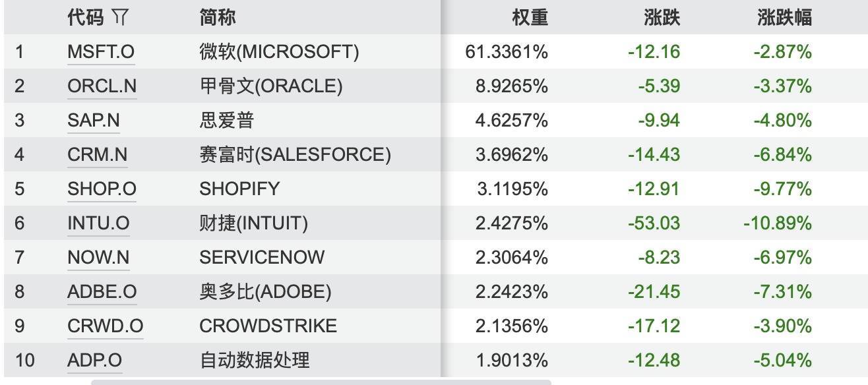
Task: Select the 赛富时(SALESFORCE) name cell
Action: (x=295, y=155)
